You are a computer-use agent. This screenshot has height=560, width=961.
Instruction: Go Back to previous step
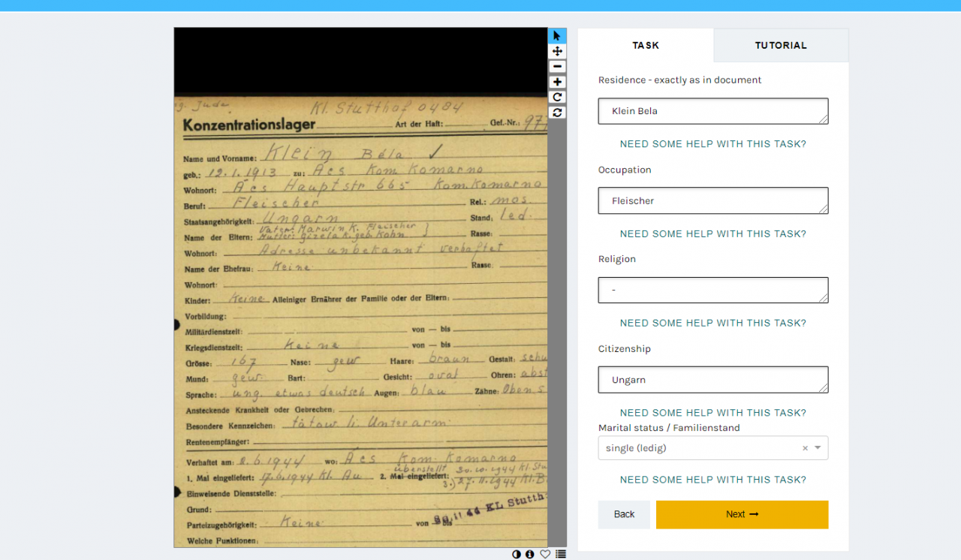[624, 514]
